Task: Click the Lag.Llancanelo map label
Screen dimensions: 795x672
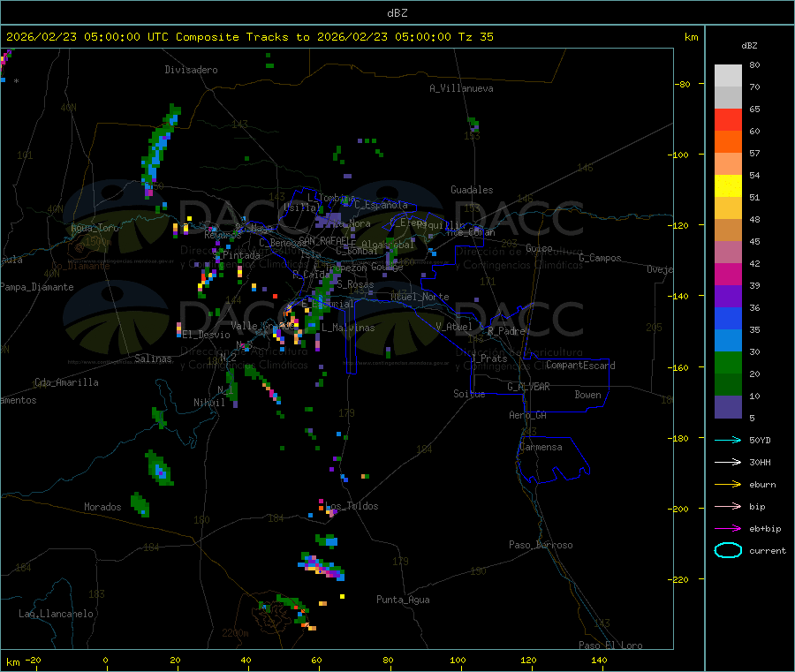Action: (57, 614)
